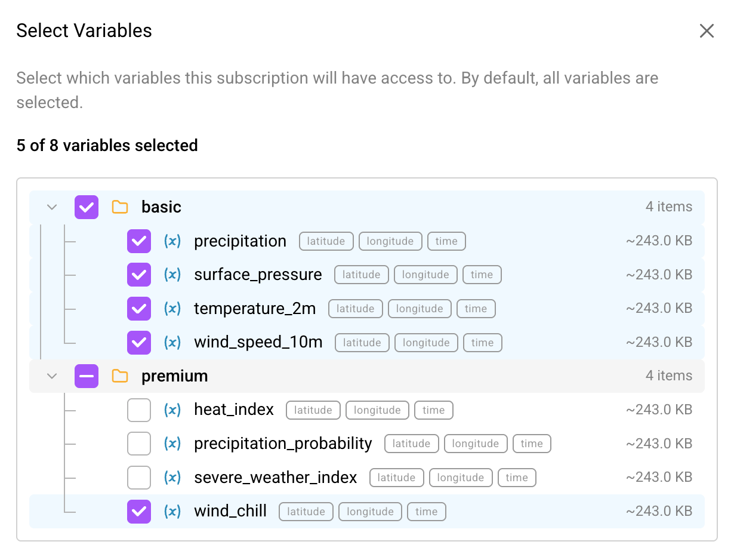
Task: Click the folder icon next to basic
Action: (120, 207)
